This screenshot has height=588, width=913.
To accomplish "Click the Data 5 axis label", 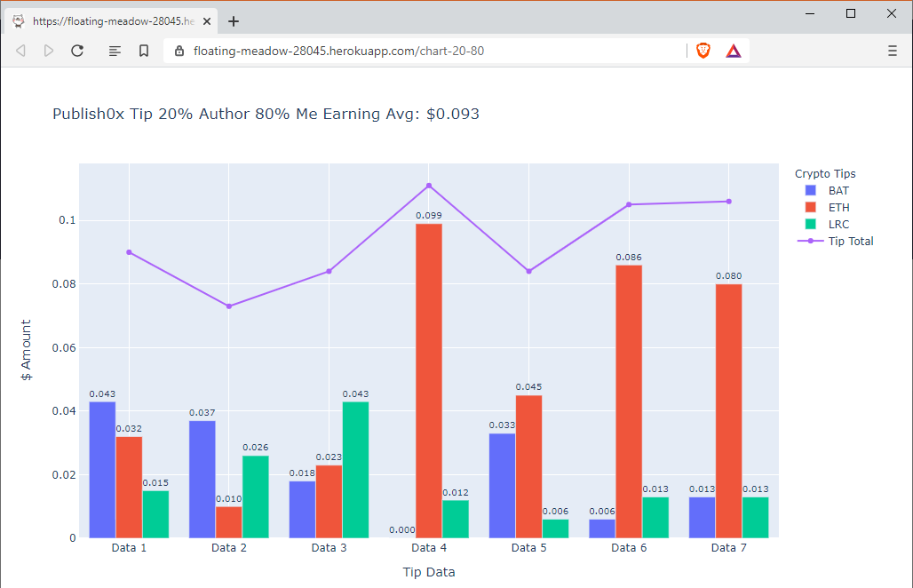I will 528,548.
